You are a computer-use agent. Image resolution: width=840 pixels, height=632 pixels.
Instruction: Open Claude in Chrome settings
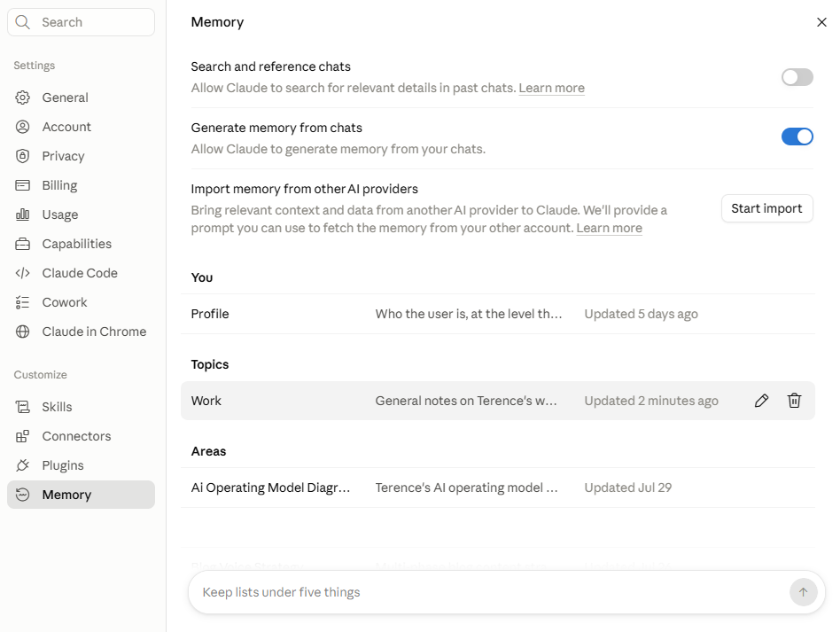pyautogui.click(x=81, y=332)
